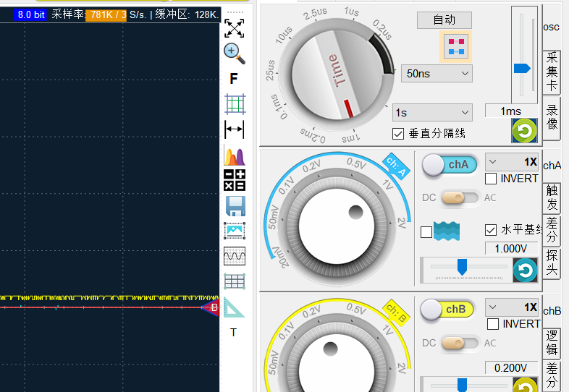Open the histogram spectrum icon
The height and width of the screenshot is (392, 569).
click(235, 155)
